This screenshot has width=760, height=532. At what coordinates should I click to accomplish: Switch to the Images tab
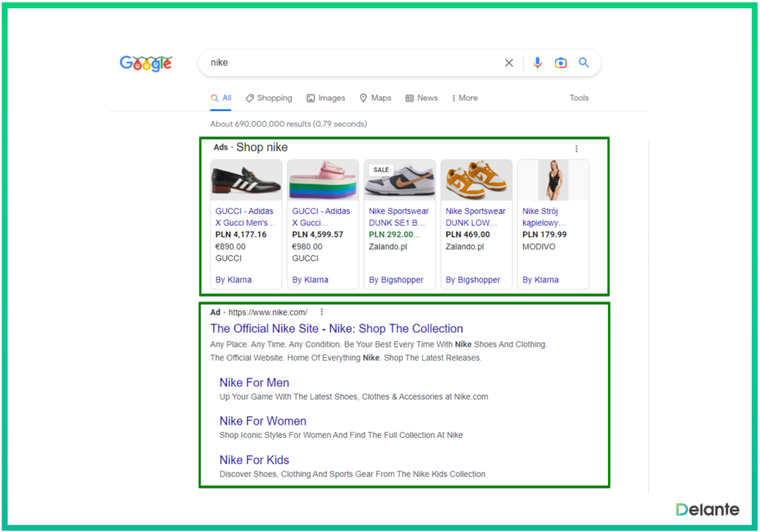pos(326,98)
